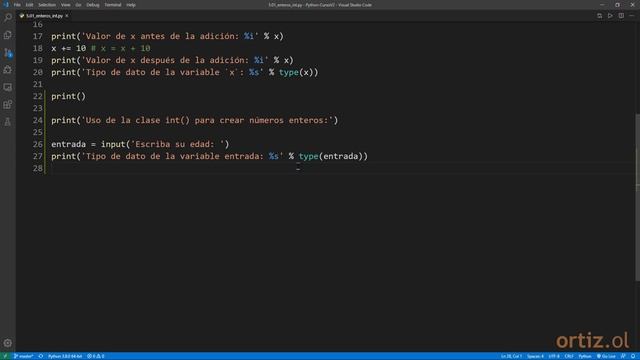Open the Debug view in activity bar
The image size is (640, 360).
tap(8, 70)
